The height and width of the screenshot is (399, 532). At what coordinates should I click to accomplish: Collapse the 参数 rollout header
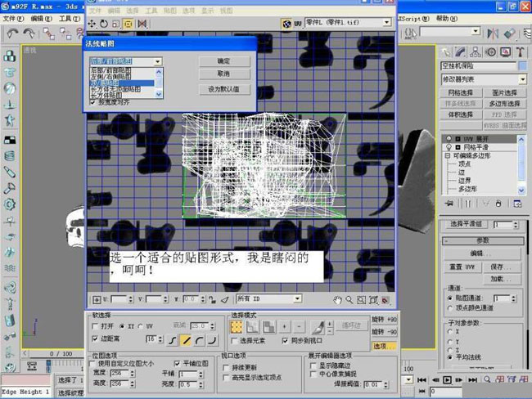coord(483,240)
